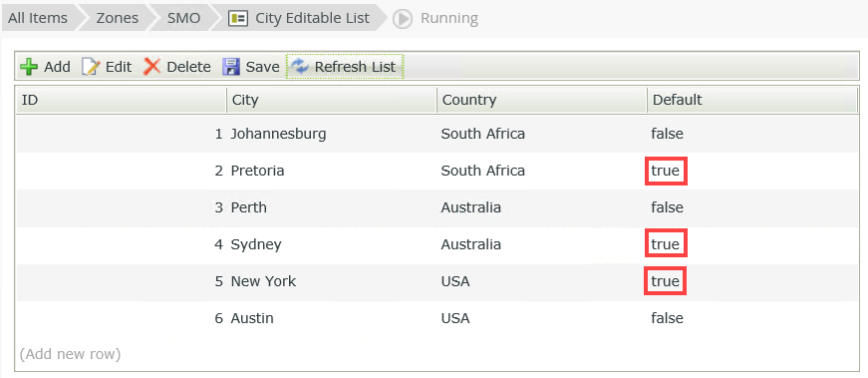Image resolution: width=868 pixels, height=378 pixels.
Task: Click the Running play icon
Action: click(x=403, y=19)
